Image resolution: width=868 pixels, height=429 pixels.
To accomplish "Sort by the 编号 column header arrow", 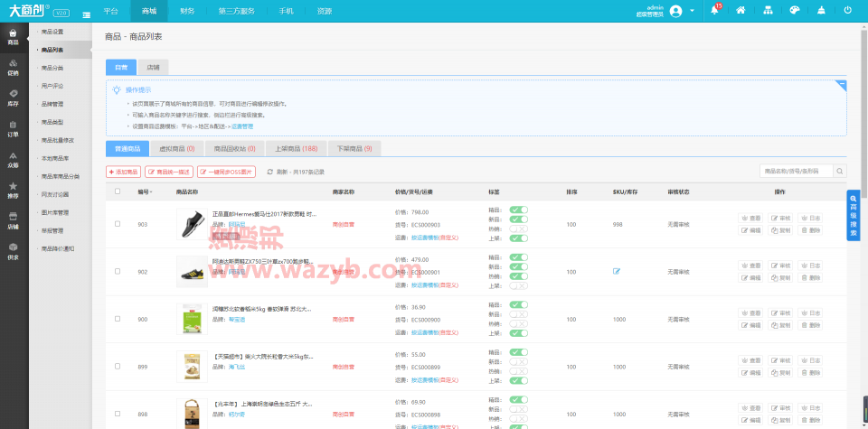I will coord(151,191).
